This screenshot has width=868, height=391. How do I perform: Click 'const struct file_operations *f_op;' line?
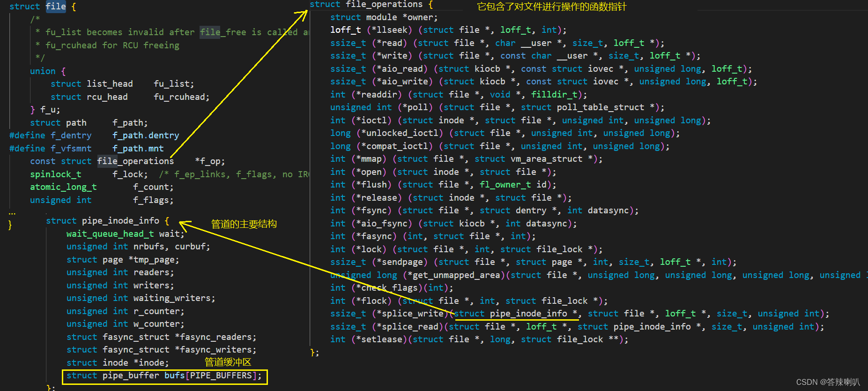tap(127, 161)
